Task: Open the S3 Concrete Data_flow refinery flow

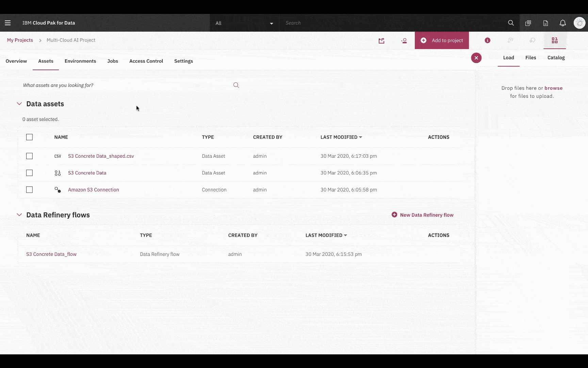Action: [x=51, y=254]
